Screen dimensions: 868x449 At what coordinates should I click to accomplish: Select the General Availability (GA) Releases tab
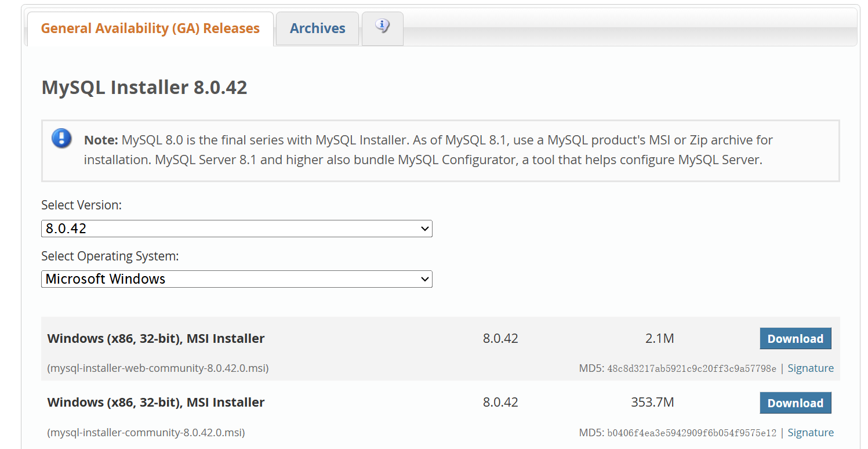pyautogui.click(x=150, y=28)
